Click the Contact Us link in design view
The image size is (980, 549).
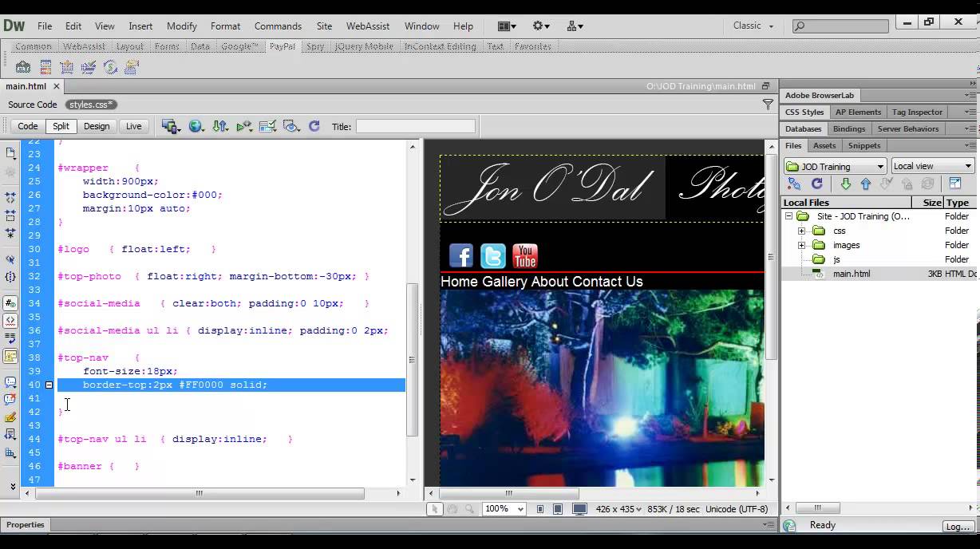(x=607, y=282)
